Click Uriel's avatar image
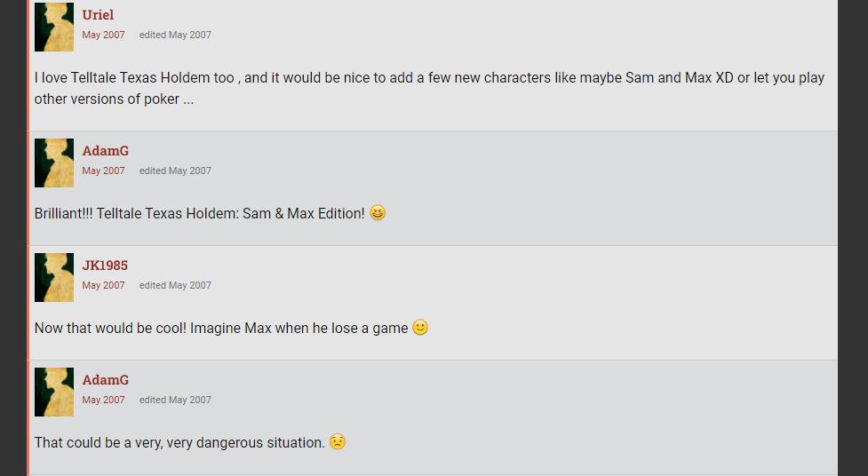 click(x=54, y=26)
